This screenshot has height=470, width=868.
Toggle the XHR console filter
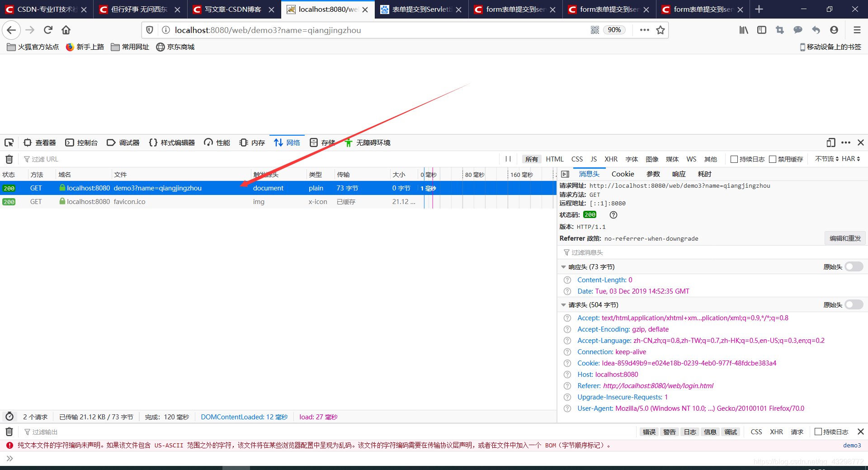pos(777,432)
